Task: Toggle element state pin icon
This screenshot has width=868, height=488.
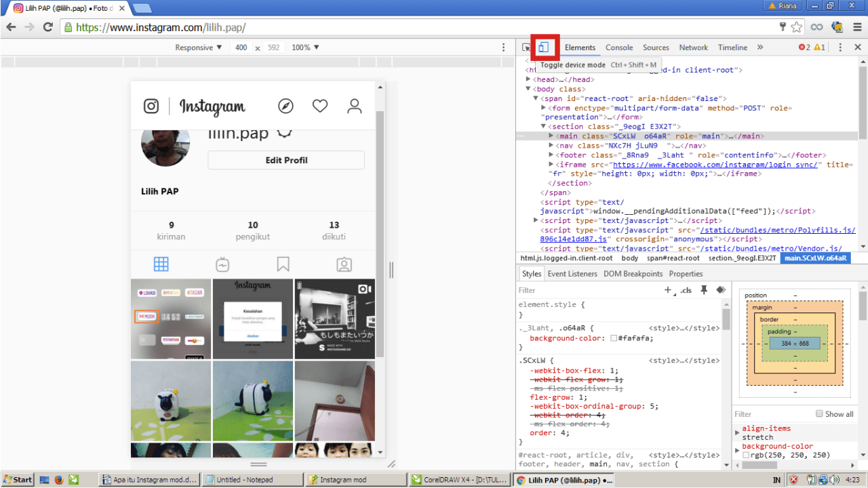Action: pyautogui.click(x=704, y=290)
